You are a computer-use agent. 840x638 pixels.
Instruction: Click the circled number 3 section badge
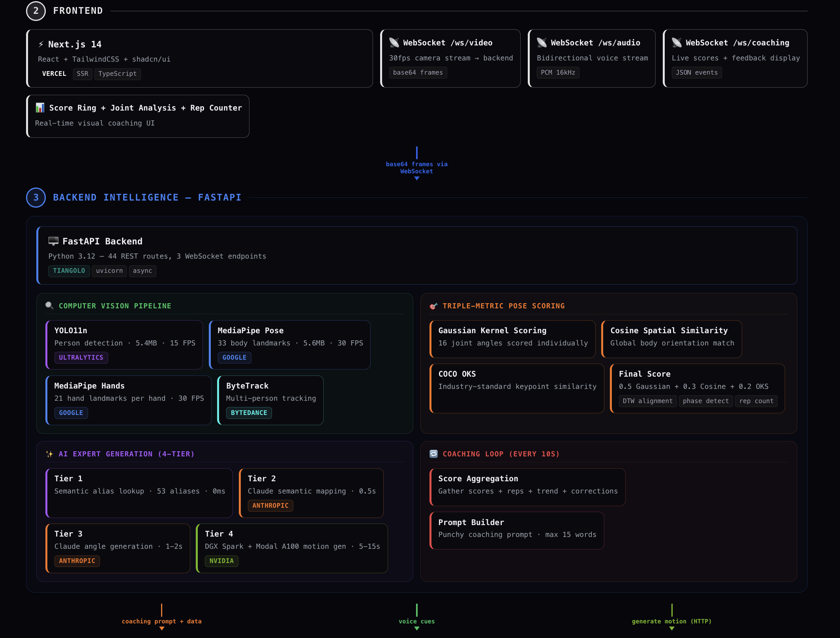pos(36,197)
